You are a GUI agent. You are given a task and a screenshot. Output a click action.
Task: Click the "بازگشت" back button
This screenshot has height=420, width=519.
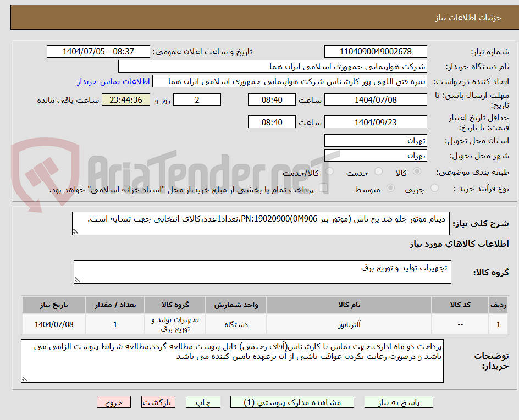[x=158, y=402]
